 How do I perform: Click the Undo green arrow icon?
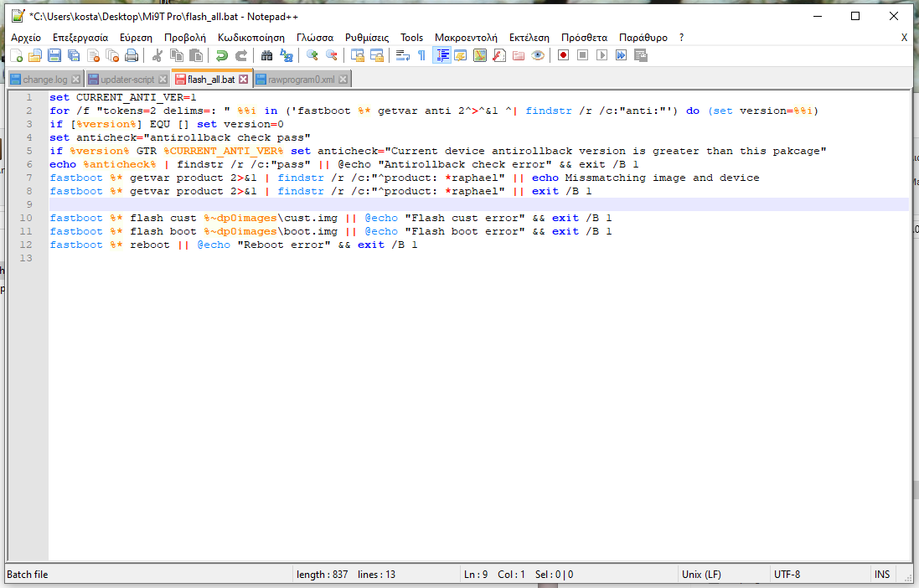tap(221, 56)
